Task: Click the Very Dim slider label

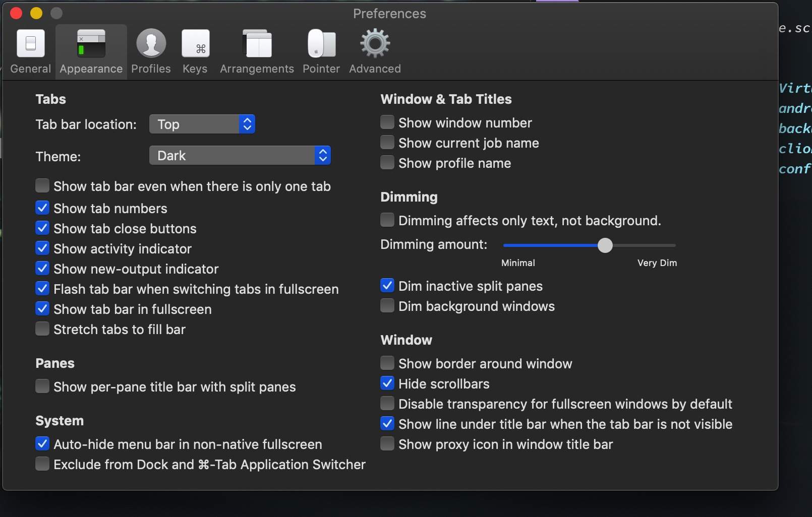Action: tap(657, 263)
